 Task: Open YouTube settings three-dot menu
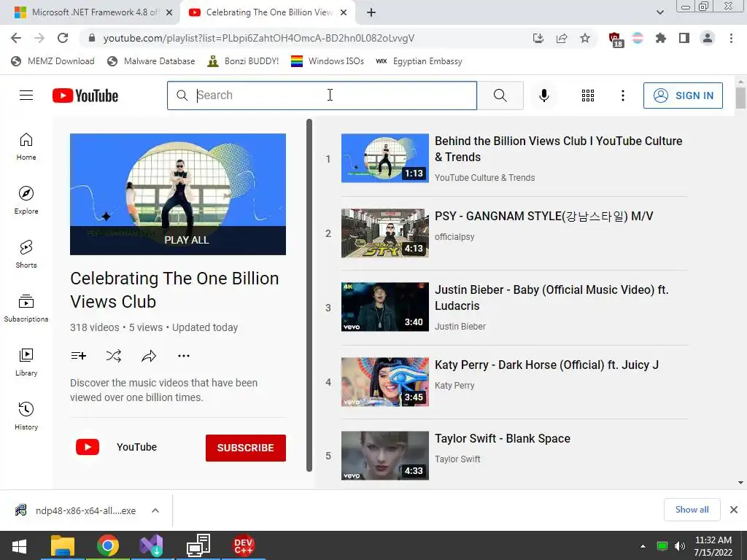623,96
